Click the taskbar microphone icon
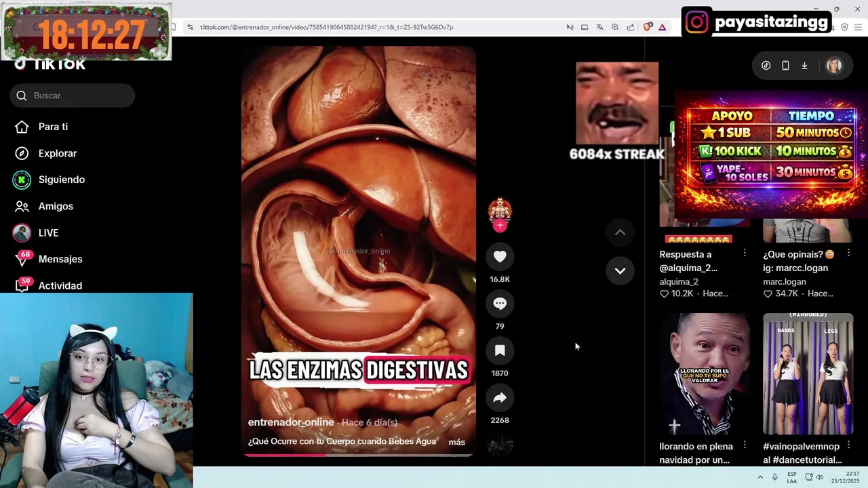Image resolution: width=868 pixels, height=488 pixels. coord(775,477)
